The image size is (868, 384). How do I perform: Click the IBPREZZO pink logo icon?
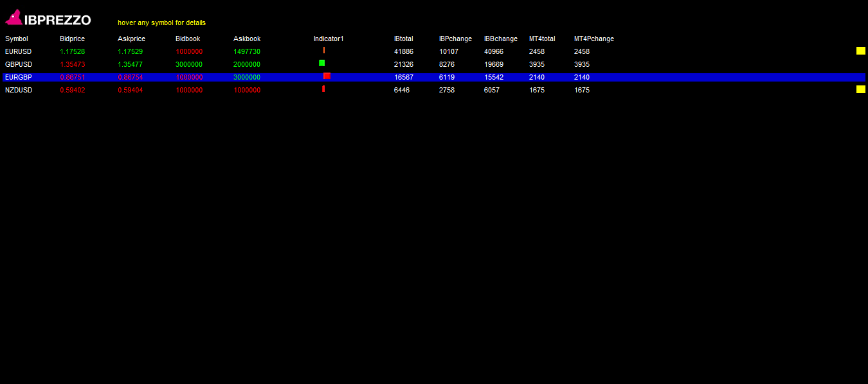(14, 18)
